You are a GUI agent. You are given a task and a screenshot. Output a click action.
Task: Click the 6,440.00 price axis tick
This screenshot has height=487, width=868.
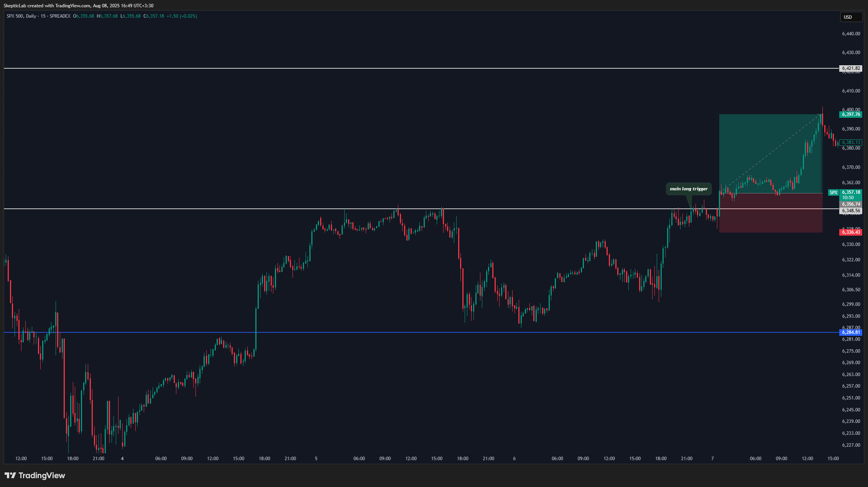coord(851,34)
